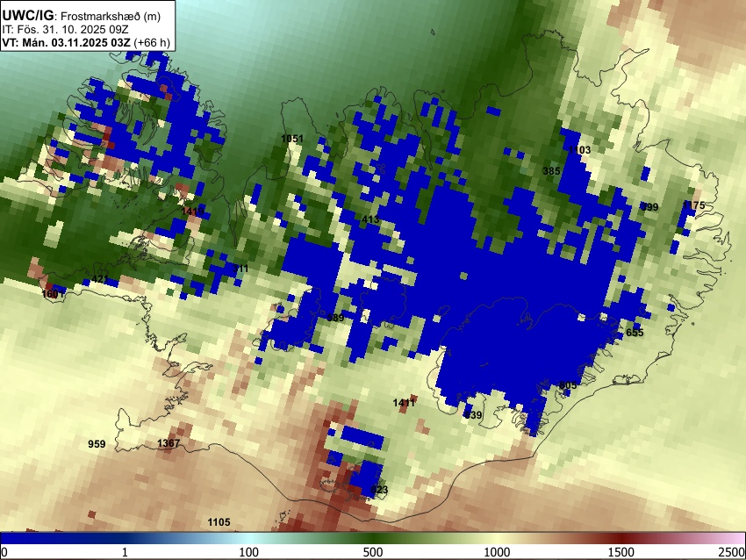This screenshot has height=560, width=746.
Task: Click the Frostmarkshæð (m) title text
Action: 111,16
